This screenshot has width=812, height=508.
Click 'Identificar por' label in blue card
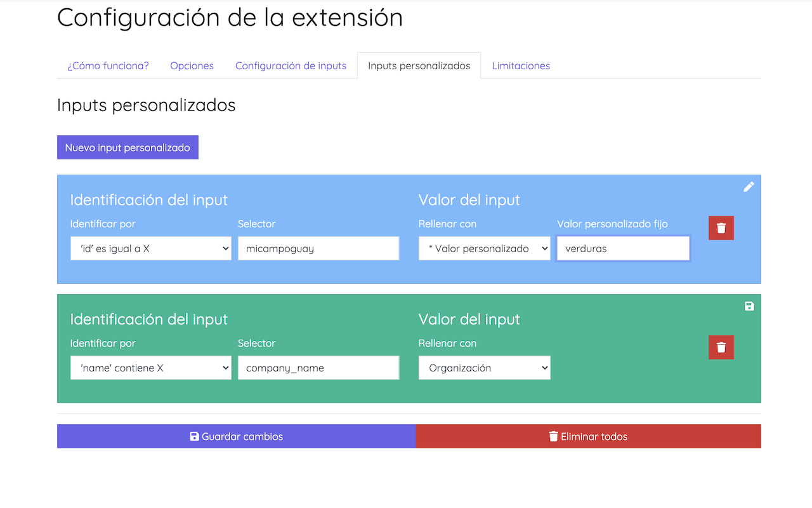103,224
